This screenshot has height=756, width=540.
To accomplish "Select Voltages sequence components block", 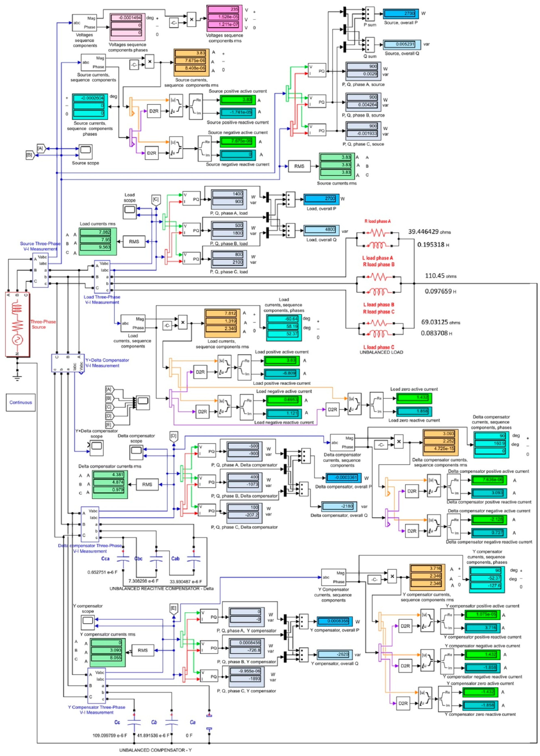I will (84, 23).
